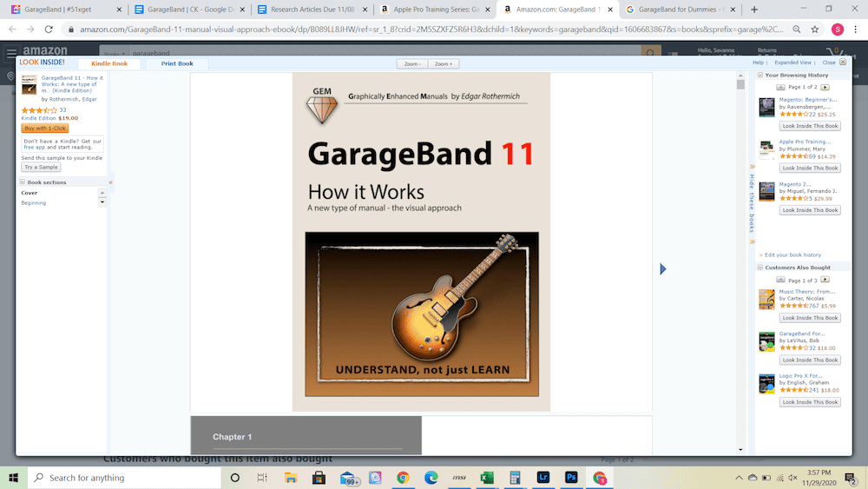Open Windows Start menu
This screenshot has height=489, width=868.
tap(14, 478)
